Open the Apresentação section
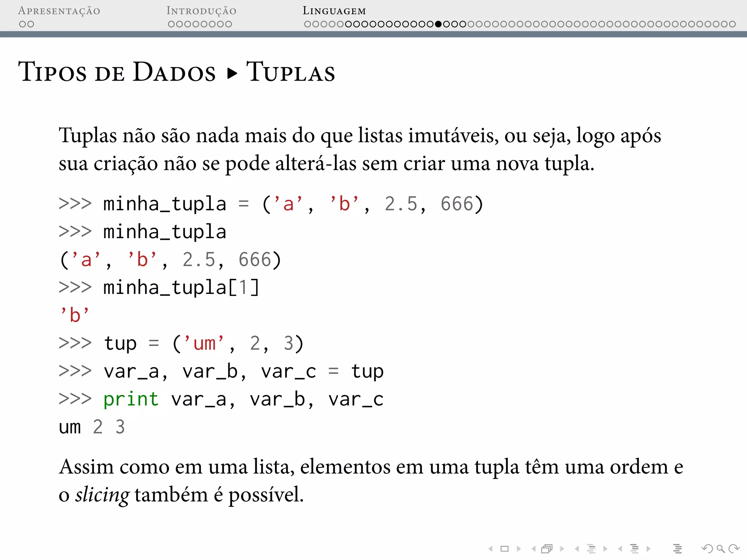The image size is (747, 560). [x=59, y=11]
